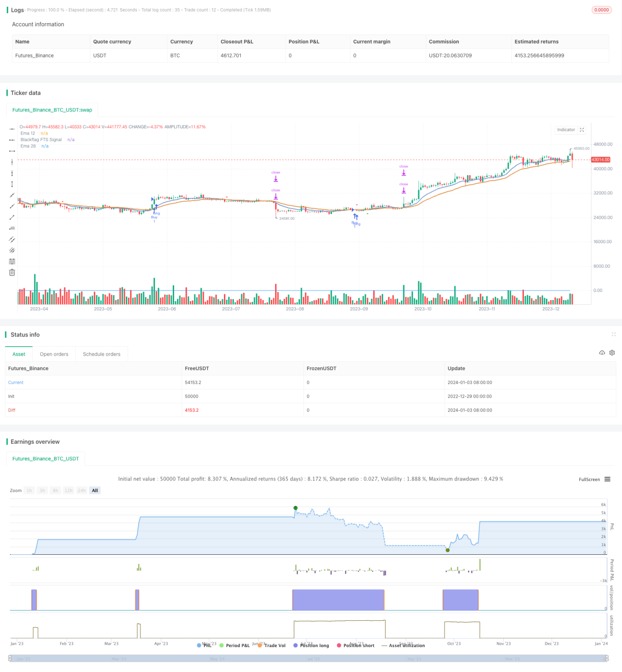Screen dimensions: 622x672
Task: Select the parallel lines drawing tool
Action: tap(12, 250)
